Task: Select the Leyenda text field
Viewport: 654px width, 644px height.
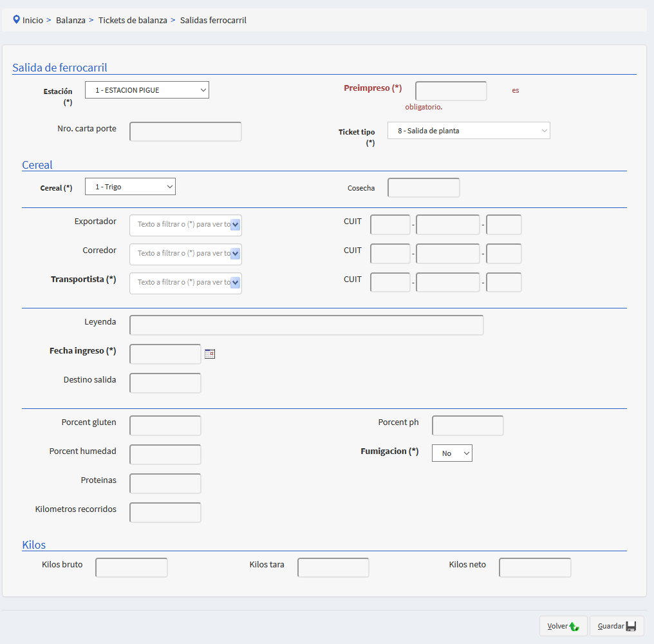Action: pyautogui.click(x=306, y=325)
